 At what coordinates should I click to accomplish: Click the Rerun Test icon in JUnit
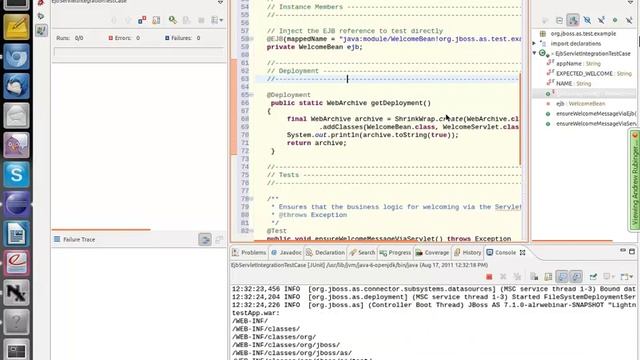point(173,20)
